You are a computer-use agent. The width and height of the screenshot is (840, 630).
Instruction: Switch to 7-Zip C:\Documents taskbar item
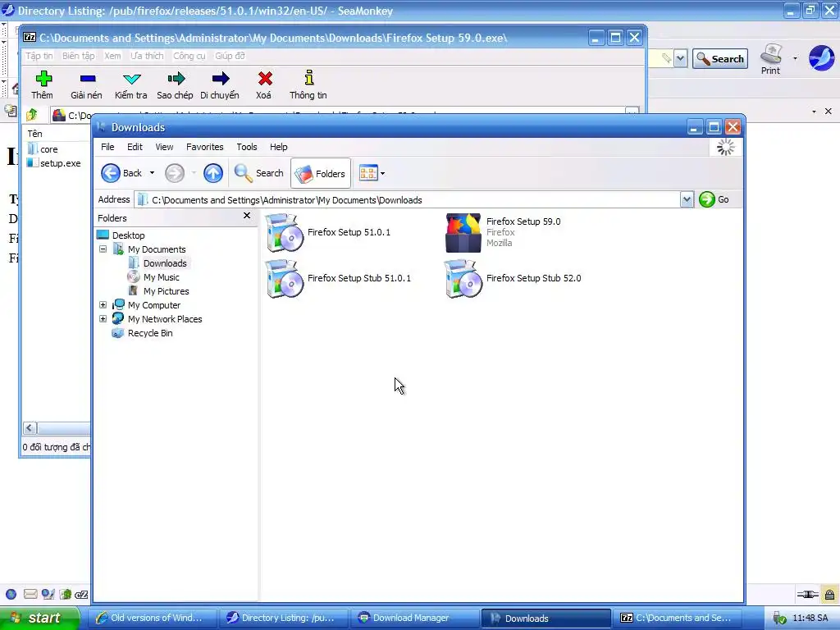tap(677, 619)
